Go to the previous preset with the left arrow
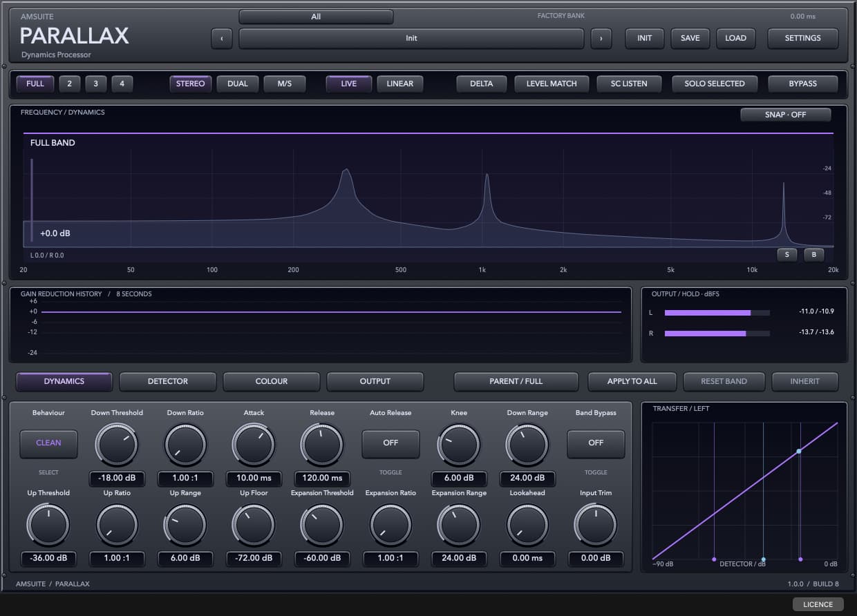 pyautogui.click(x=221, y=39)
